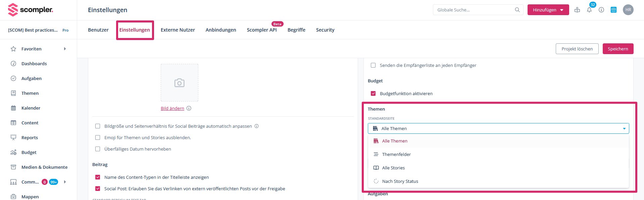The image size is (644, 200).
Task: Open the gift icon in header
Action: pos(577,10)
